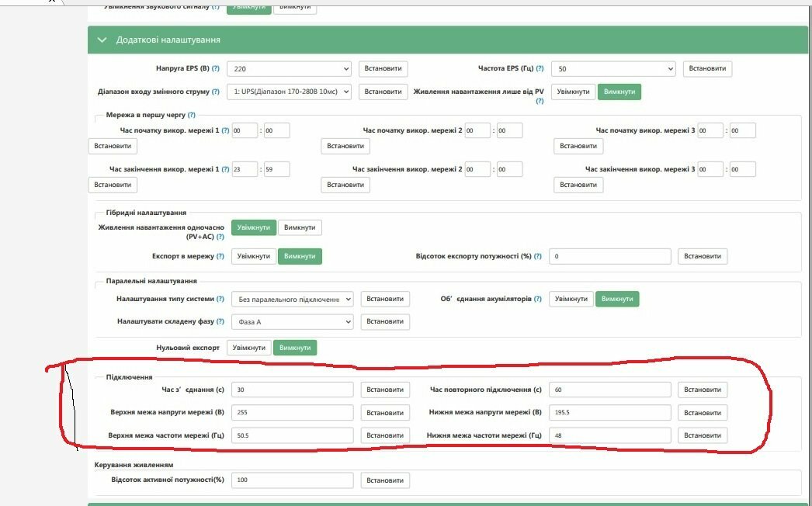Viewport: 812px width, 506px height.
Task: Disable Живлення навантаження одночасно (PV+AC) with Вимкнути
Action: [300, 227]
